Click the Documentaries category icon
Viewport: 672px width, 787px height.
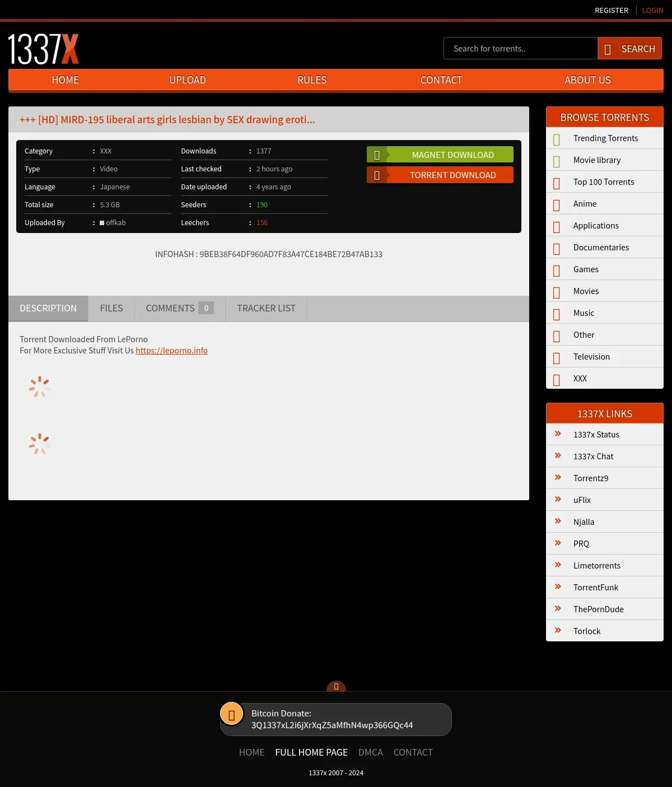coord(557,249)
